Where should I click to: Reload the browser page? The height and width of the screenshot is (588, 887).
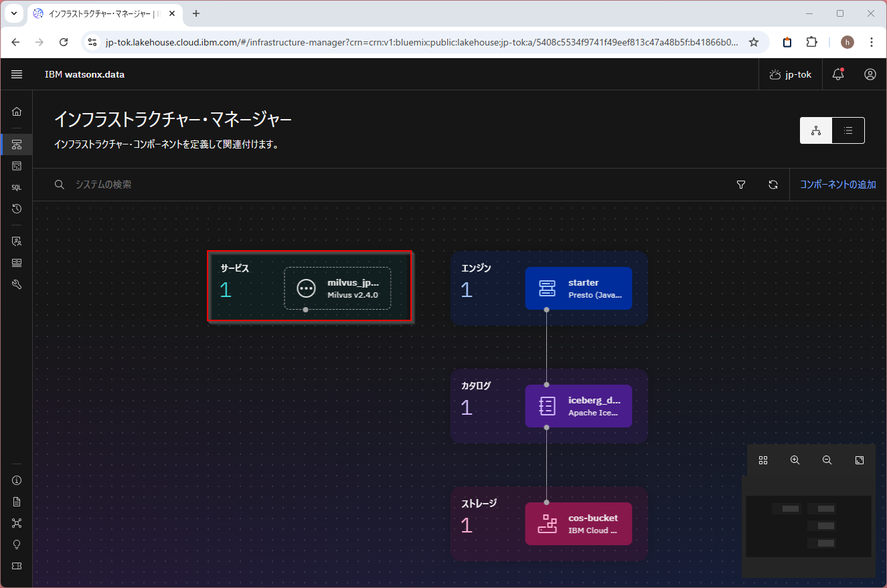tap(64, 42)
